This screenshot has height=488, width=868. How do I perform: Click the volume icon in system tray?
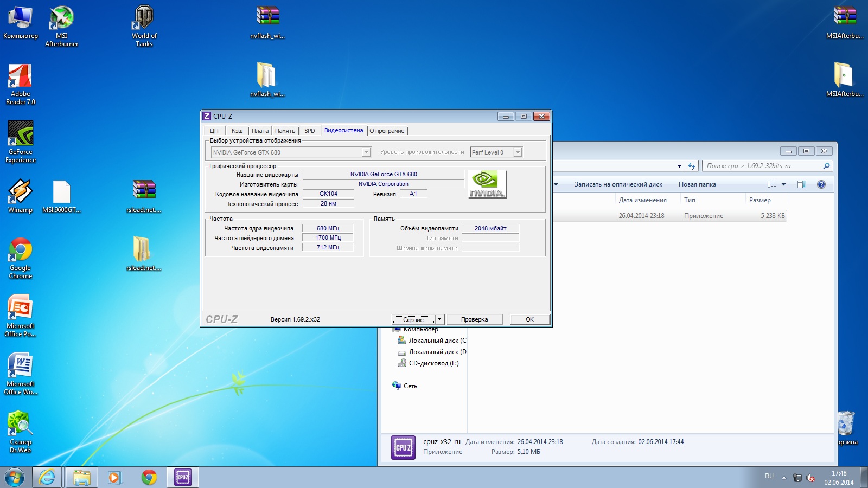click(x=810, y=478)
